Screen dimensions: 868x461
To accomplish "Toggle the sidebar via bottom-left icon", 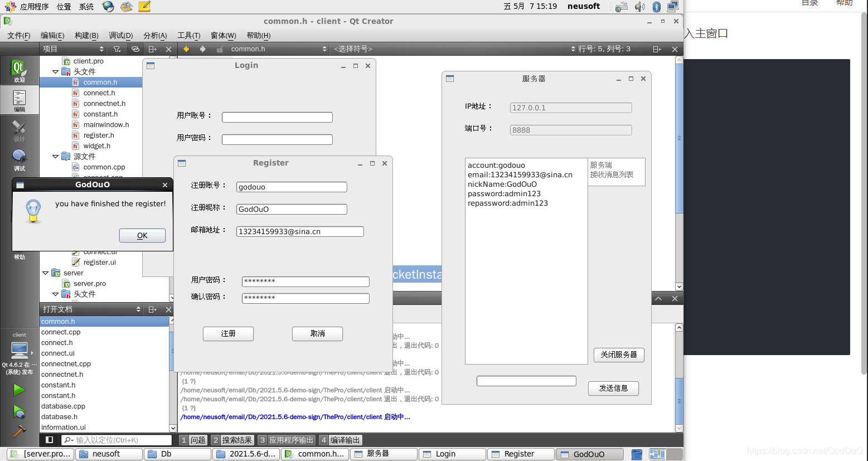I will [49, 440].
